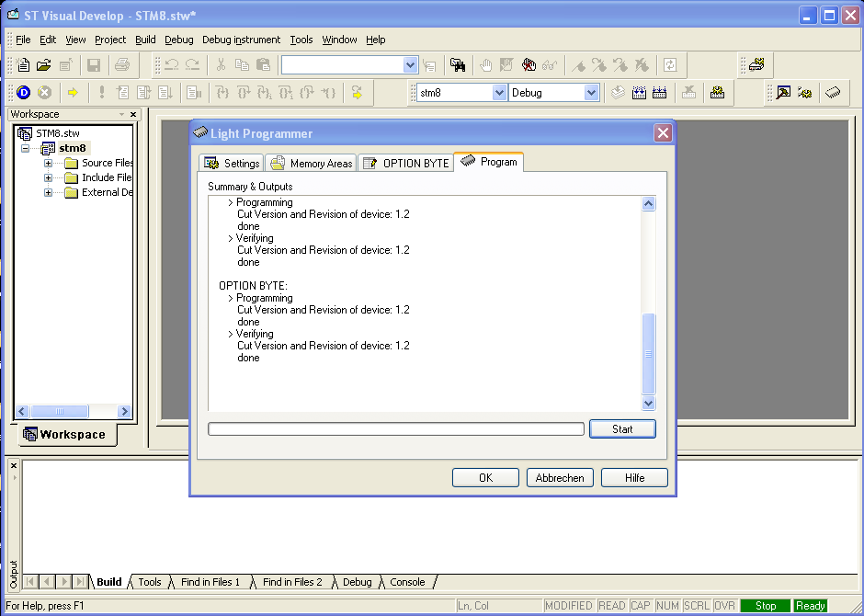Open the Programmer chip icon in toolbar
Viewport: 864px width, 616px height.
(x=833, y=93)
